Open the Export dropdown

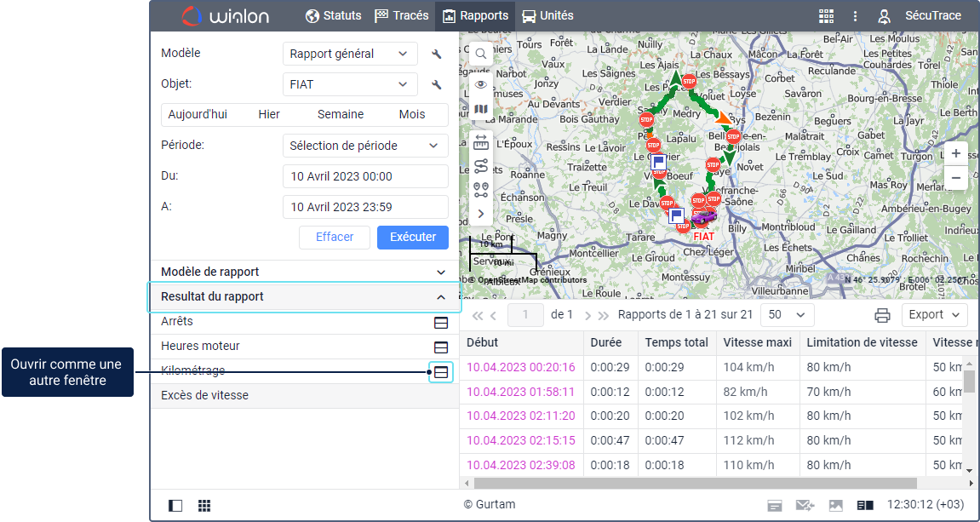click(934, 315)
